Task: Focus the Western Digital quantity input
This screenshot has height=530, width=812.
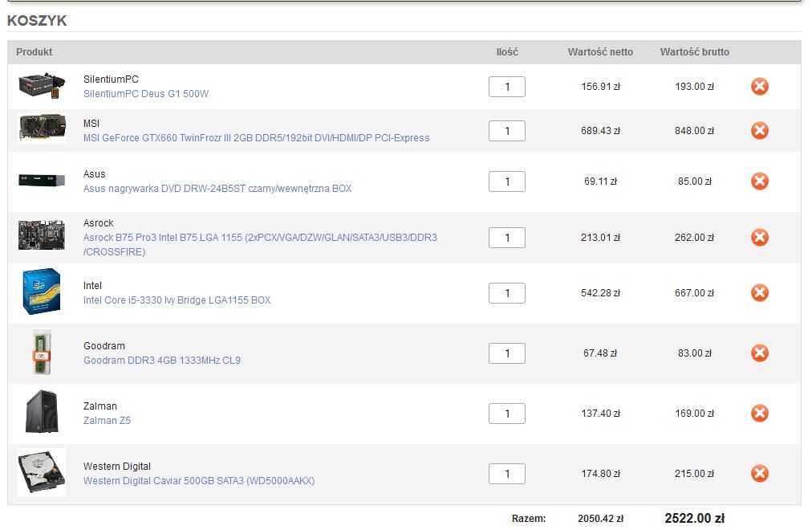Action: coord(506,474)
